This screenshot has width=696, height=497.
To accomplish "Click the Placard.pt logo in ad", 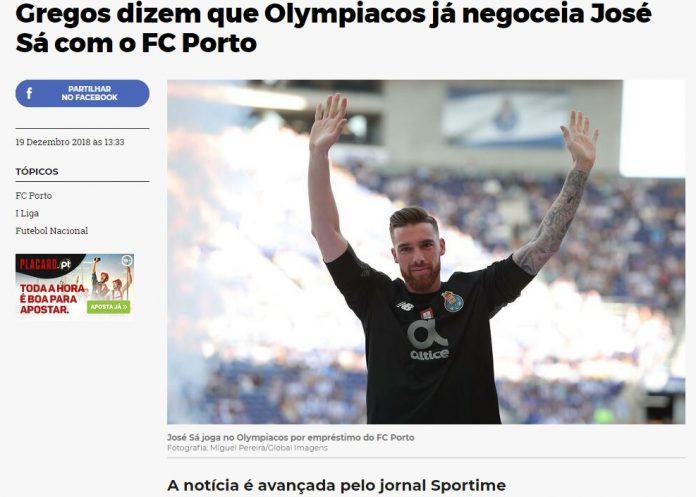I will 45,264.
